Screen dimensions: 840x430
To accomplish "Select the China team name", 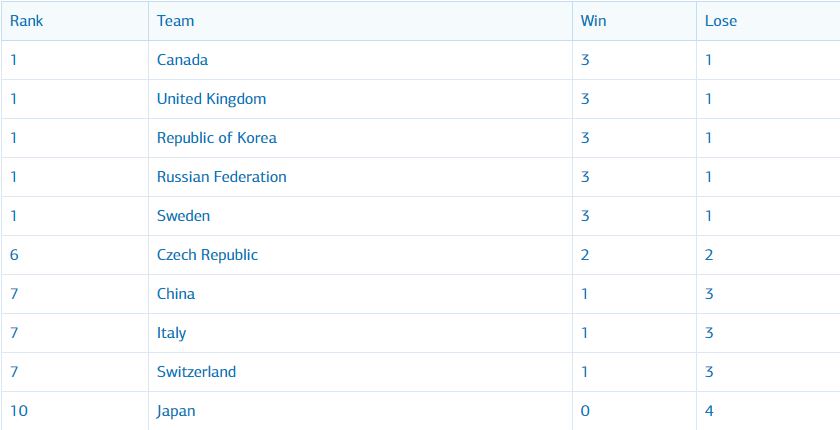I will (x=176, y=294).
